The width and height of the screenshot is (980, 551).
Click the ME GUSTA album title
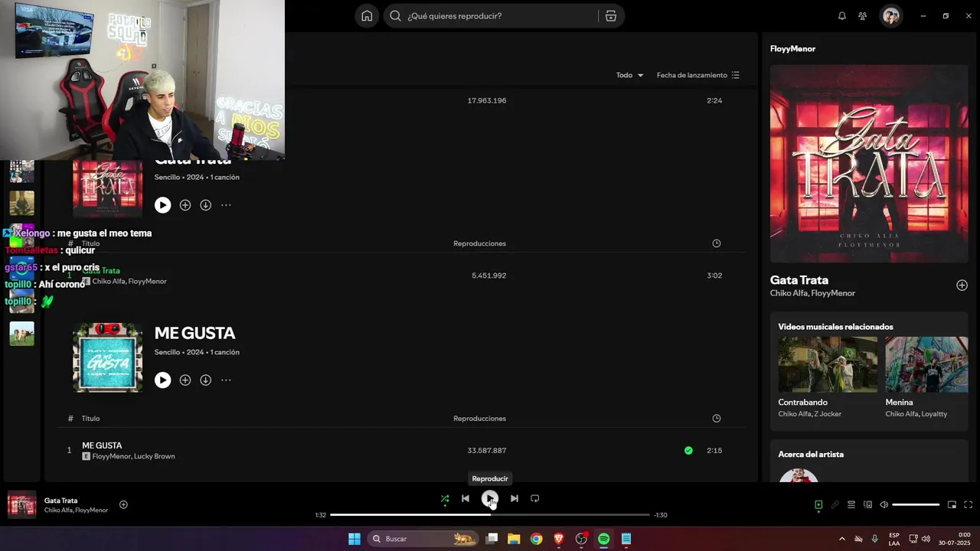pos(194,333)
